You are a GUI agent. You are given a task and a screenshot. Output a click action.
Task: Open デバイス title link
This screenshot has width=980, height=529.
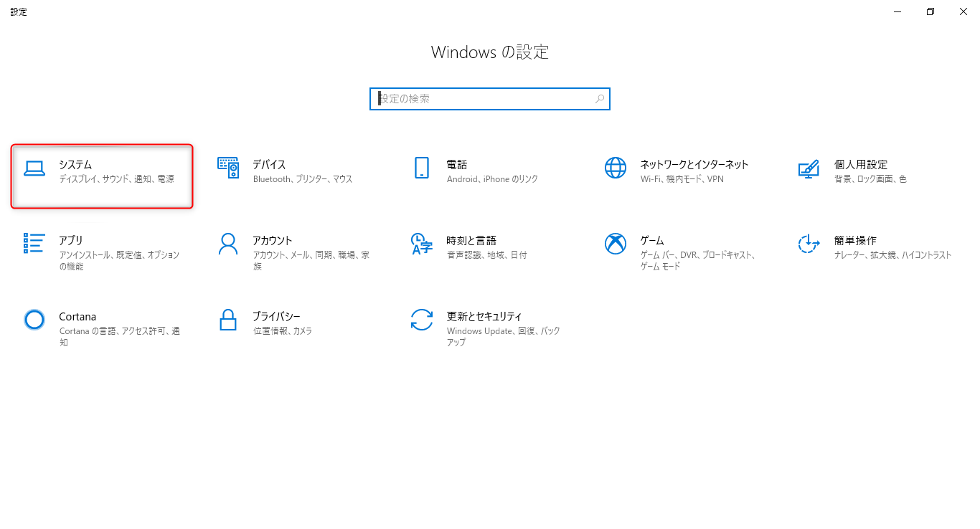269,165
